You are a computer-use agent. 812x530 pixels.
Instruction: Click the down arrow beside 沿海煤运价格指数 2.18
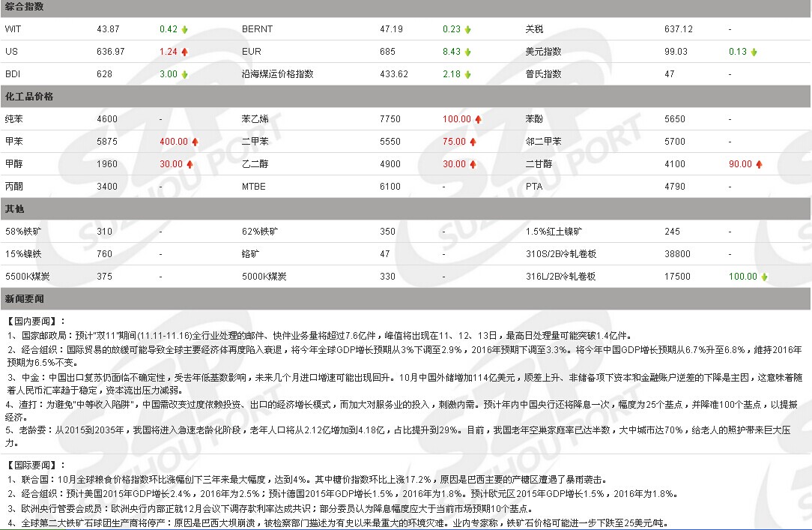[x=467, y=75]
